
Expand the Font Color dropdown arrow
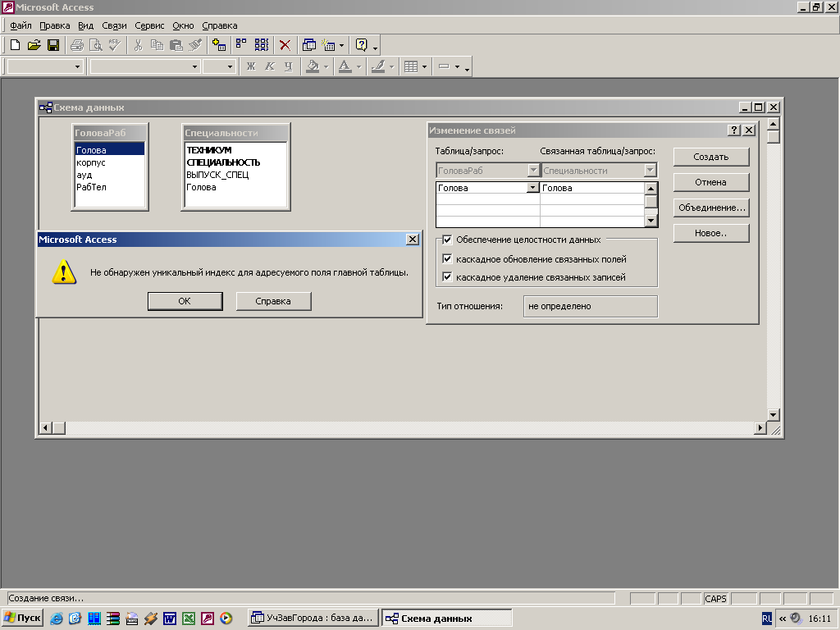pyautogui.click(x=359, y=66)
